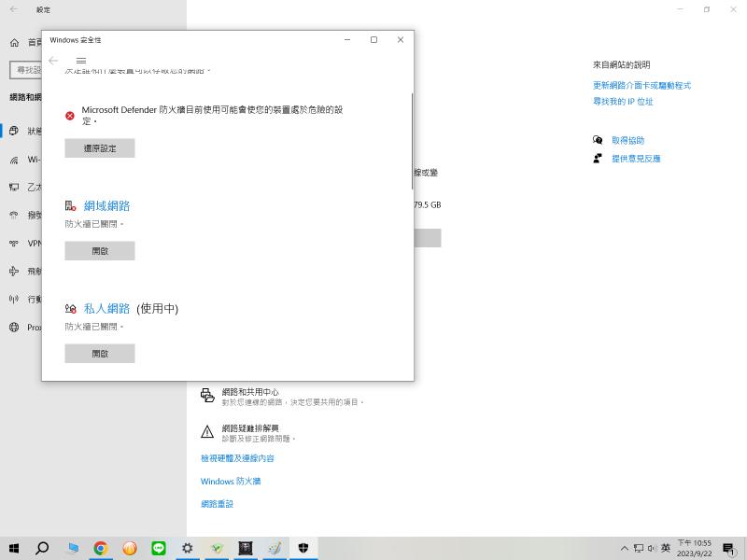Open Windows Security shield on taskbar
The image size is (747, 560).
pyautogui.click(x=303, y=548)
